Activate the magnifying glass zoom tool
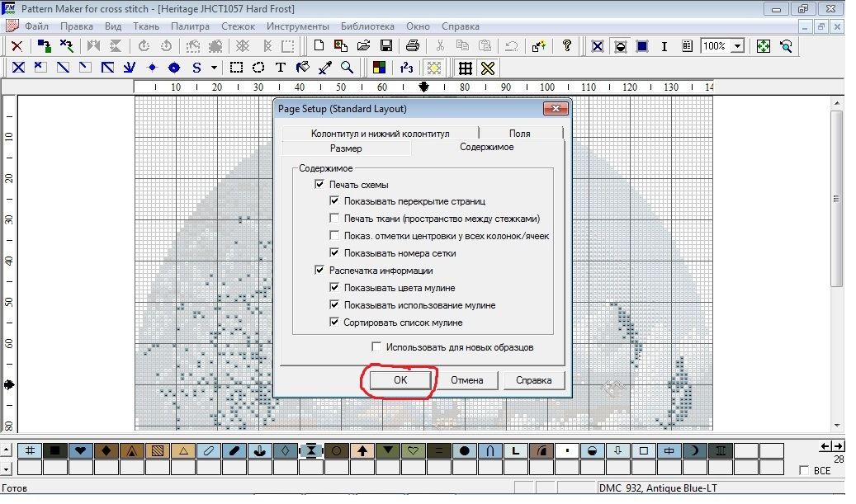This screenshot has height=504, width=856. (348, 68)
